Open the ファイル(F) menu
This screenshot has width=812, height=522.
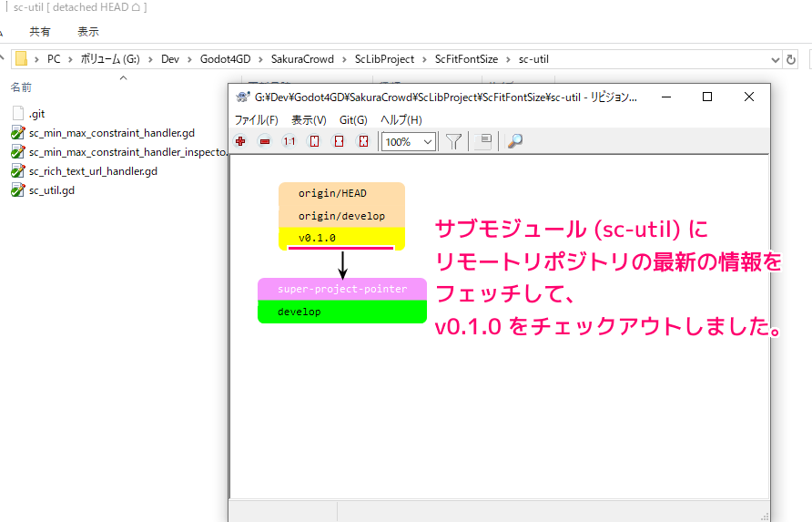pos(257,119)
